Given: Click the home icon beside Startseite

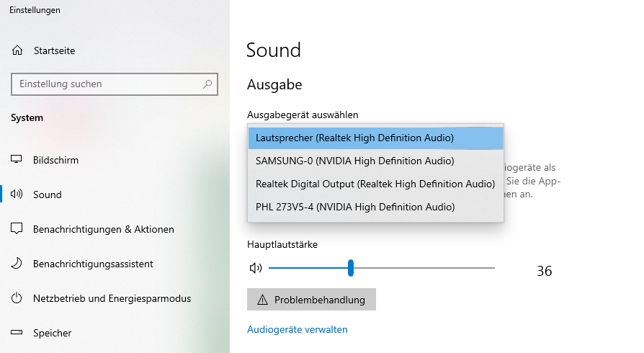Looking at the screenshot, I should [17, 50].
